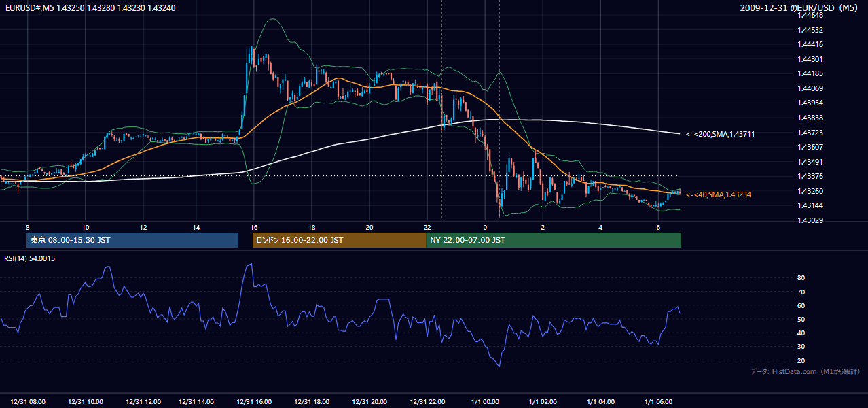Click the 12/31 14:00 time label

coord(196,402)
